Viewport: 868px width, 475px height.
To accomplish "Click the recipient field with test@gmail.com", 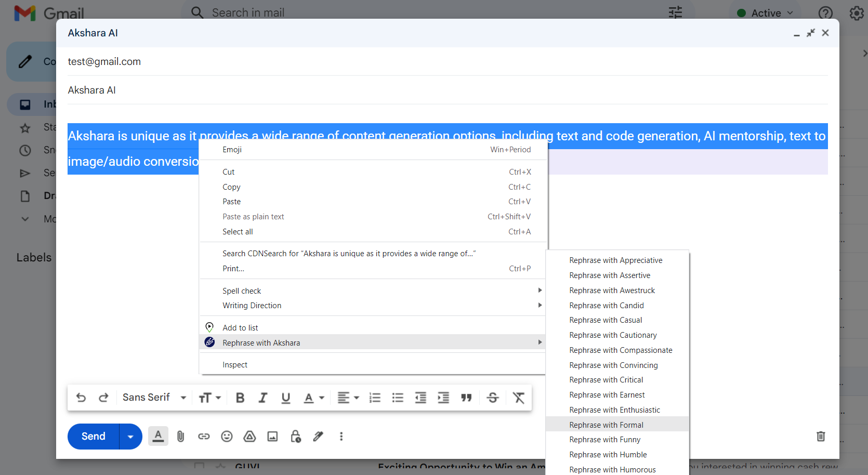I will (x=447, y=61).
